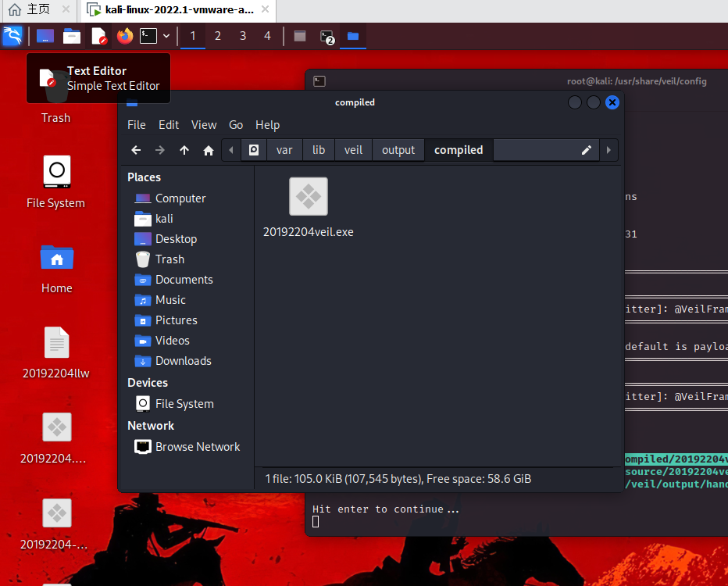Viewport: 728px width, 586px height.
Task: Switch to the 主页 VMware tab
Action: pos(38,9)
